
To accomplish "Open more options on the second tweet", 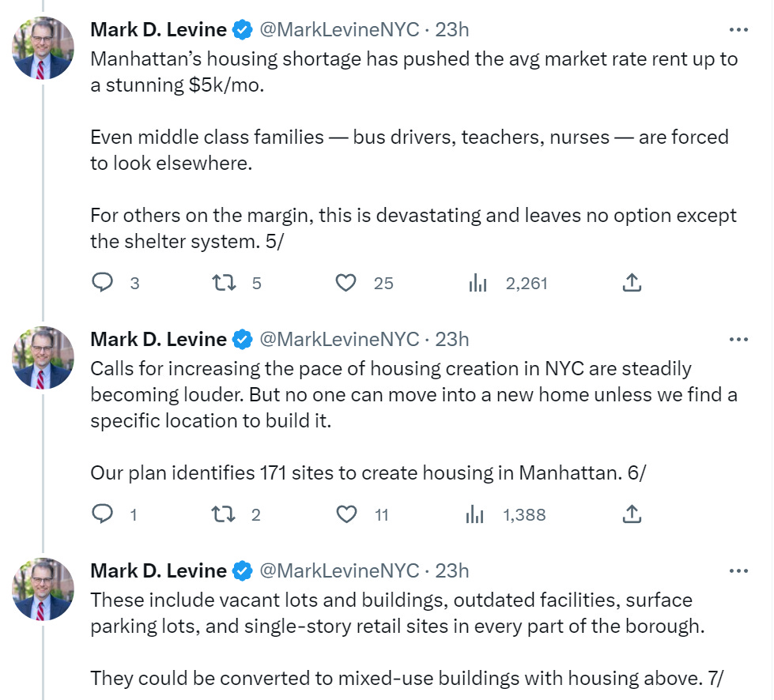I will click(738, 340).
